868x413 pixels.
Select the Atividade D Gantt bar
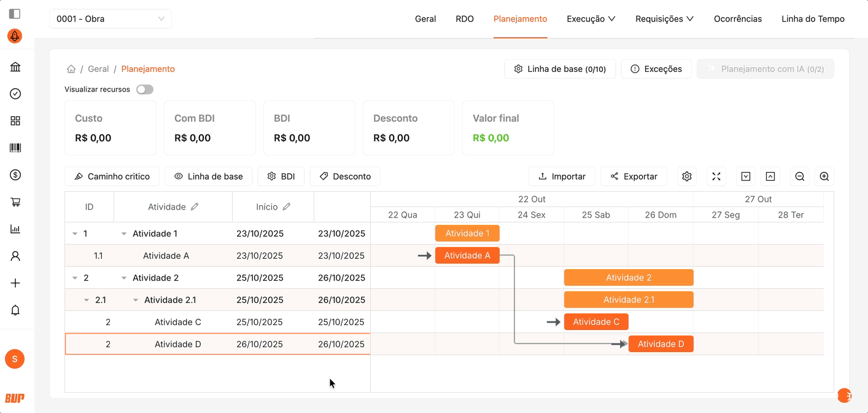[661, 344]
